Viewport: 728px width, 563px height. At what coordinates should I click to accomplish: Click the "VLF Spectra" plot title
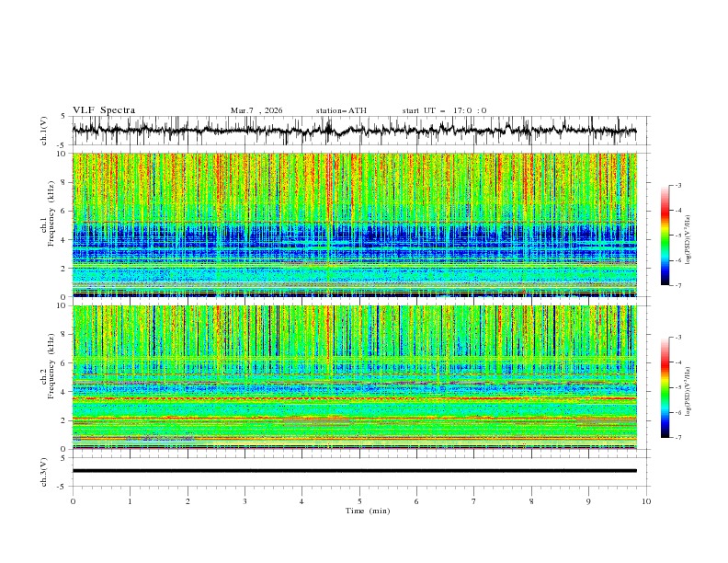click(104, 110)
